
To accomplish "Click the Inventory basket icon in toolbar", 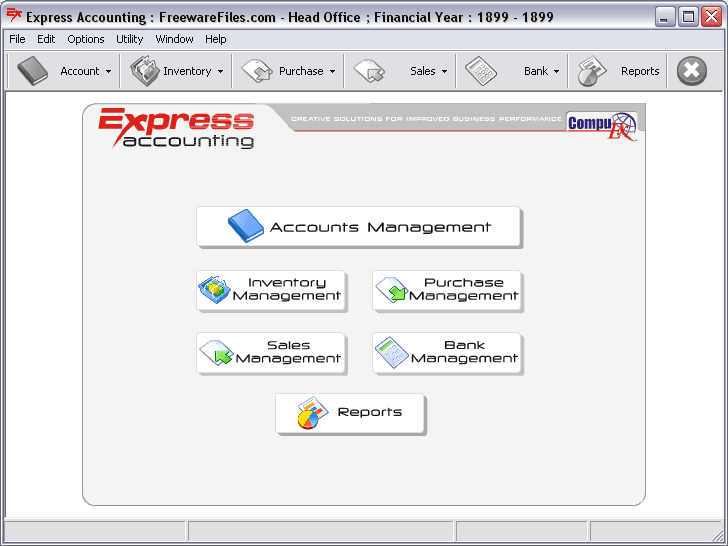I will click(x=145, y=71).
